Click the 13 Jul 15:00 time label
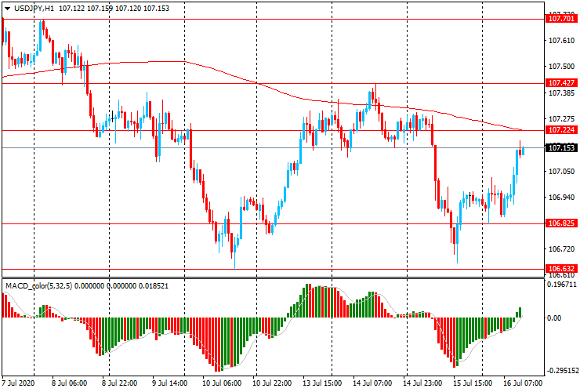This screenshot has height=392, width=580. tap(322, 383)
